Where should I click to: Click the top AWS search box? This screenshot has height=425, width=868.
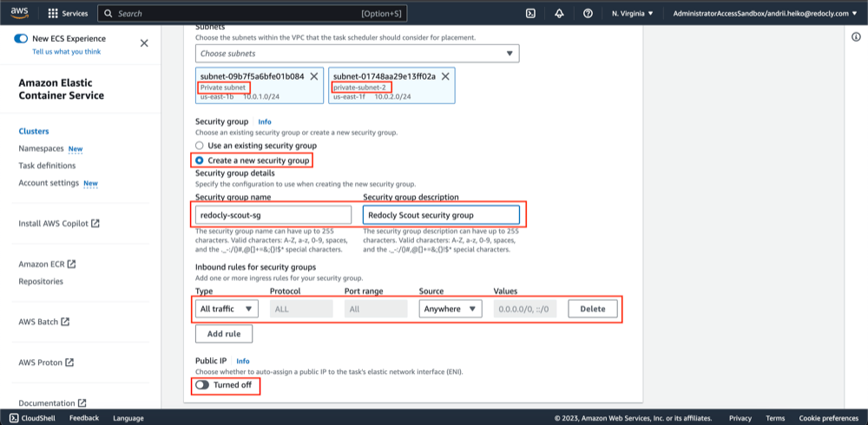[253, 13]
